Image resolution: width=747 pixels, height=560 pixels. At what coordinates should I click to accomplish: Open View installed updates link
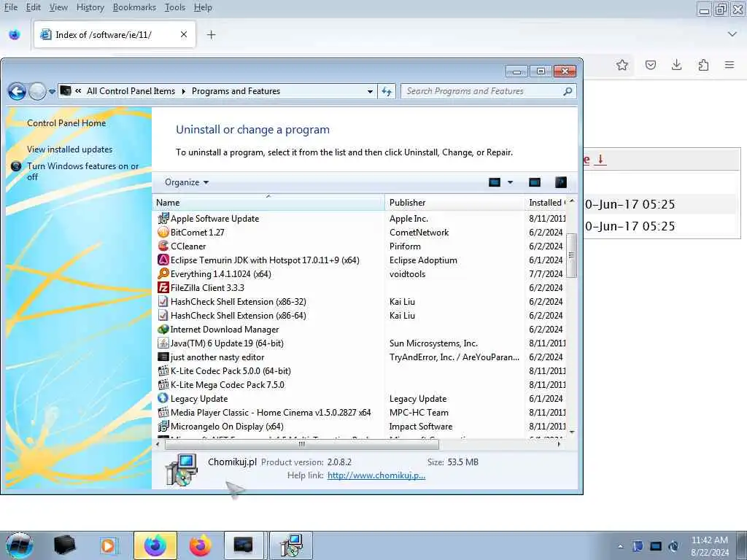click(x=69, y=149)
